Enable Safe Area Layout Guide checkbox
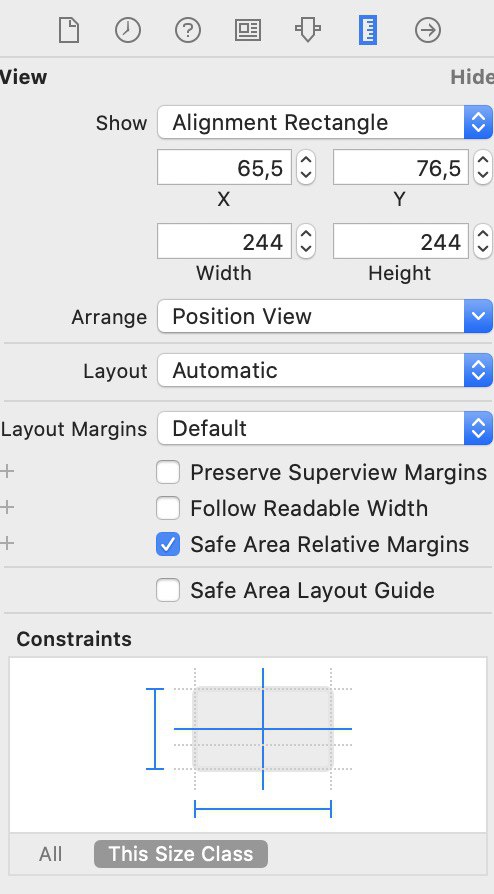The width and height of the screenshot is (494, 894). click(x=168, y=590)
